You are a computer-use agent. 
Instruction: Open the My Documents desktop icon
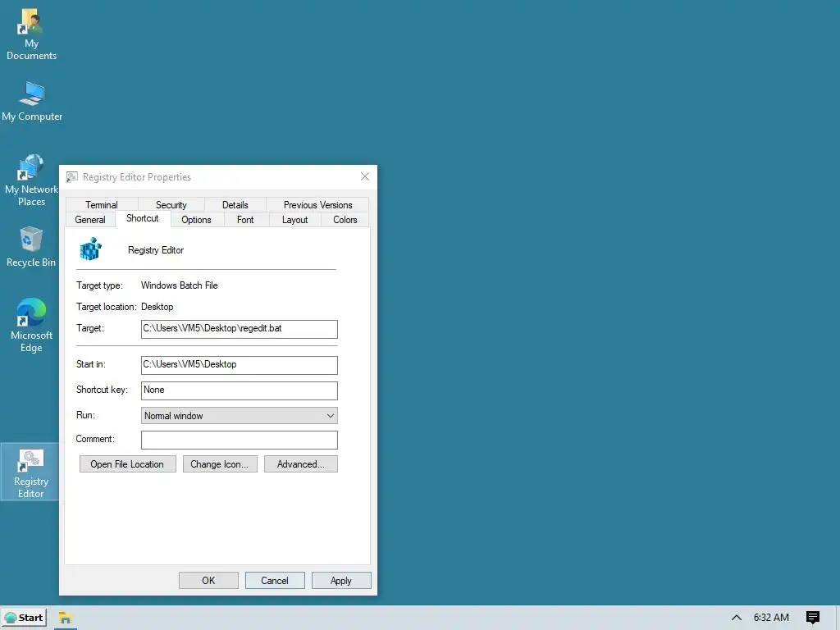pos(31,33)
